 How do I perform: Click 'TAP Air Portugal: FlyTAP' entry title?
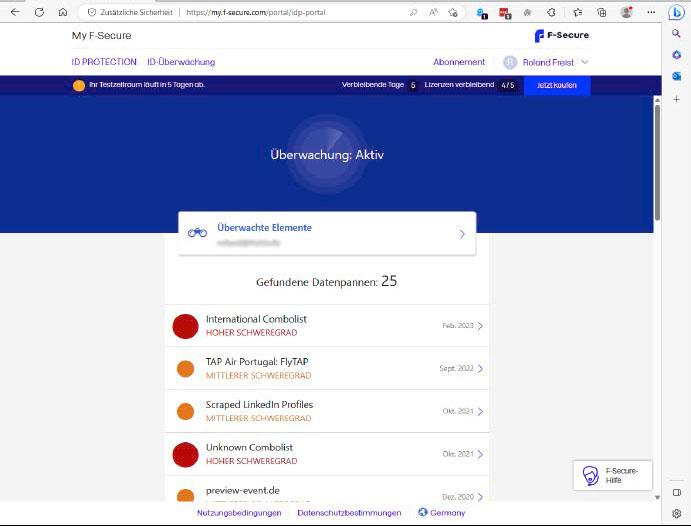click(257, 362)
